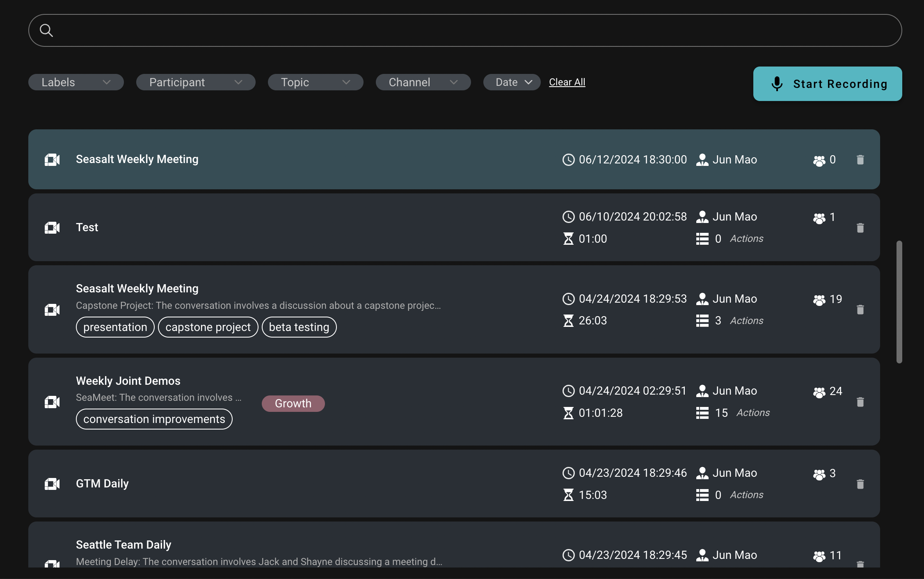The height and width of the screenshot is (579, 924).
Task: Delete the 04/24/2024 Seasalt Weekly Meeting
Action: point(860,310)
